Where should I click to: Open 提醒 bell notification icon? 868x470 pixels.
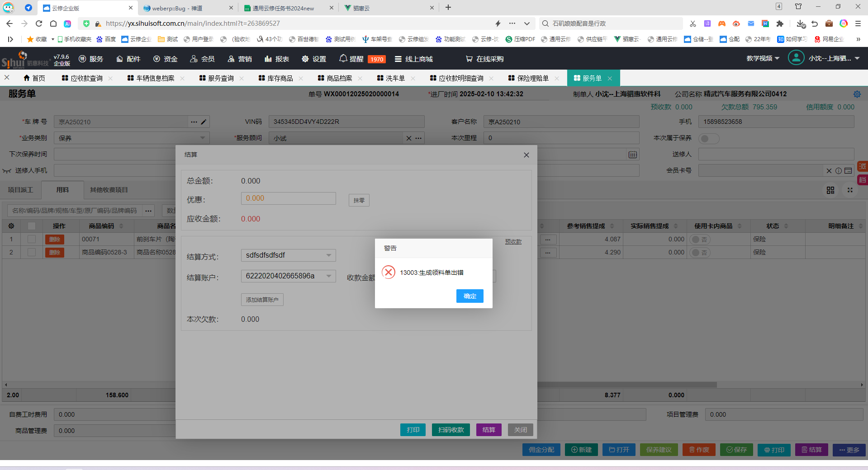[x=343, y=59]
